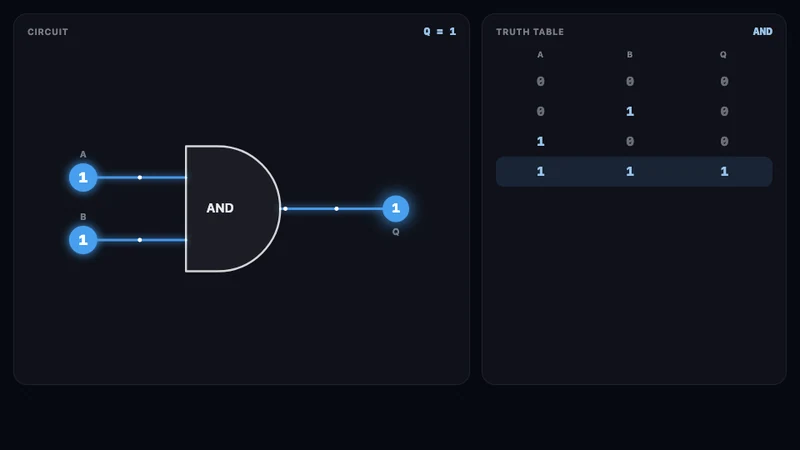The width and height of the screenshot is (800, 450).
Task: Click column header Q in truth table
Action: (723, 55)
